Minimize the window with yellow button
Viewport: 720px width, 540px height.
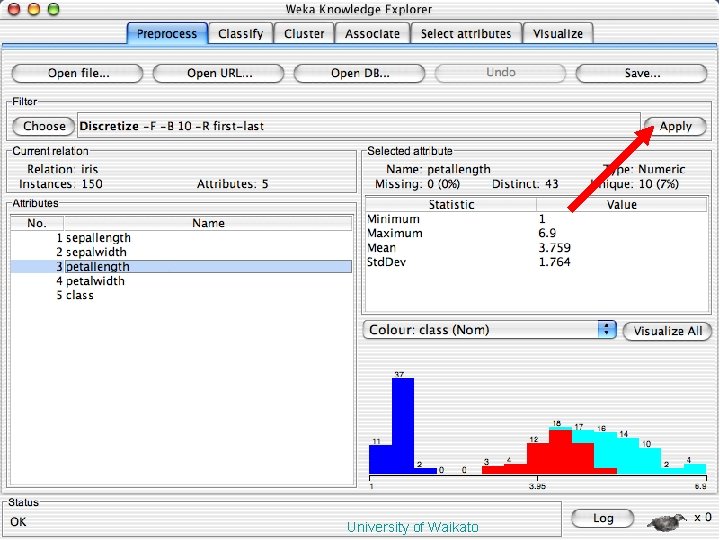click(34, 8)
